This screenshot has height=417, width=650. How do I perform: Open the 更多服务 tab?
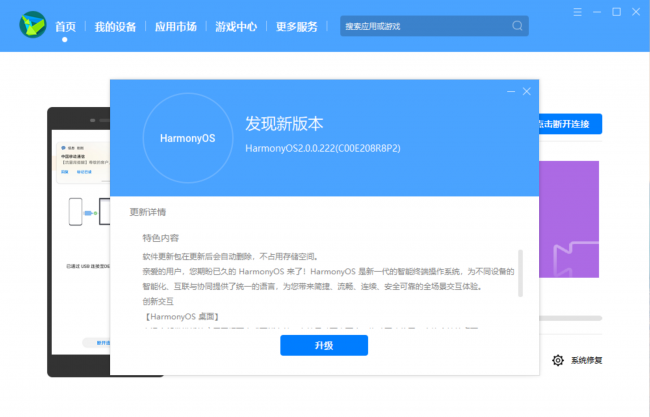(297, 27)
